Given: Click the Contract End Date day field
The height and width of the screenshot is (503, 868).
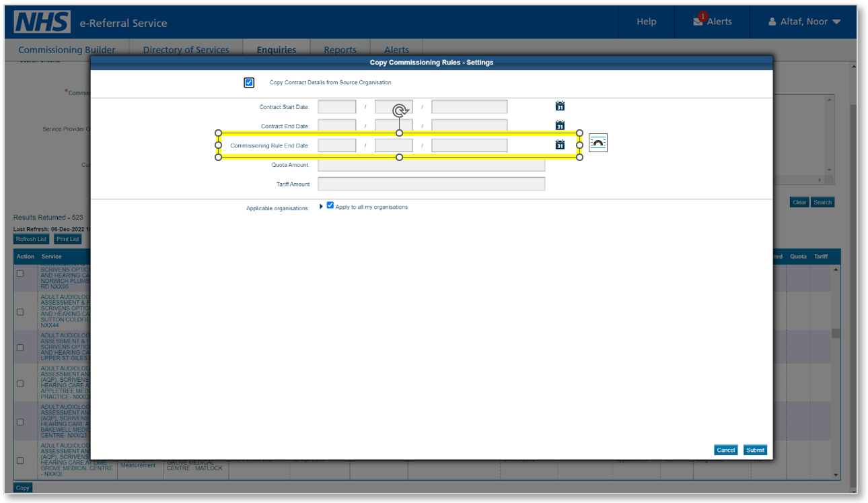Looking at the screenshot, I should coord(336,126).
